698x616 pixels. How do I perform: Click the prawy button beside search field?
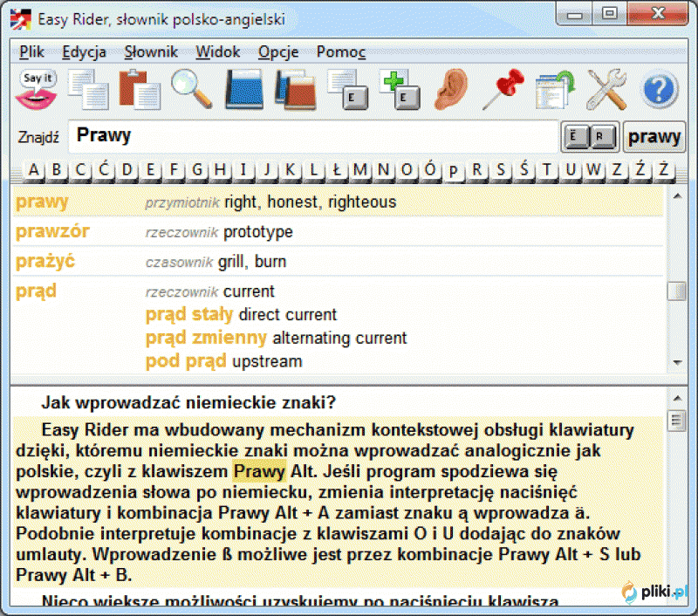coord(654,136)
